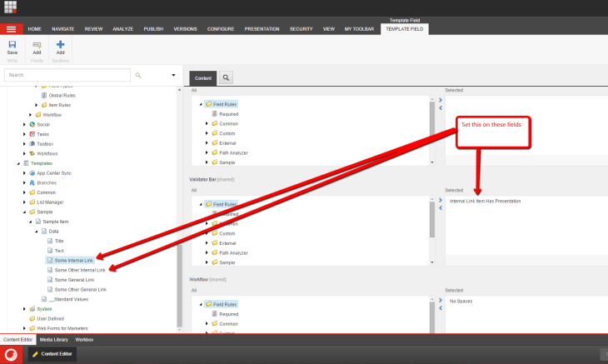Expand the Workflows tree node
The image size is (608, 364).
point(24,153)
